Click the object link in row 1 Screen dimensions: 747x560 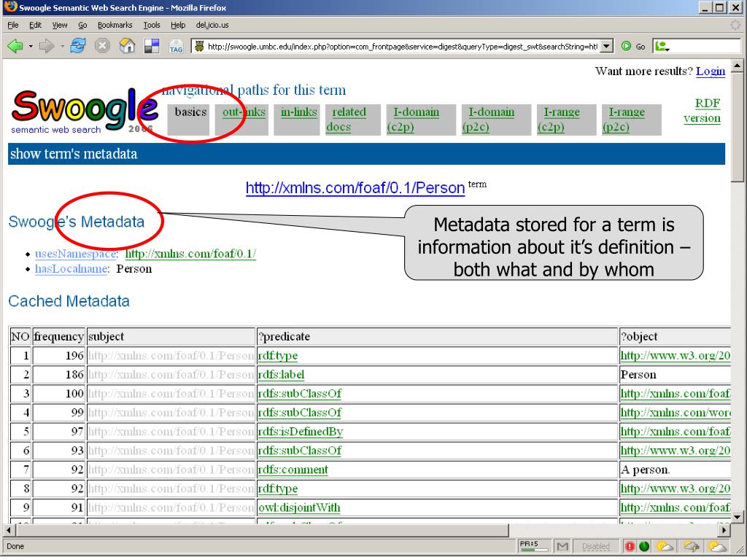point(675,356)
